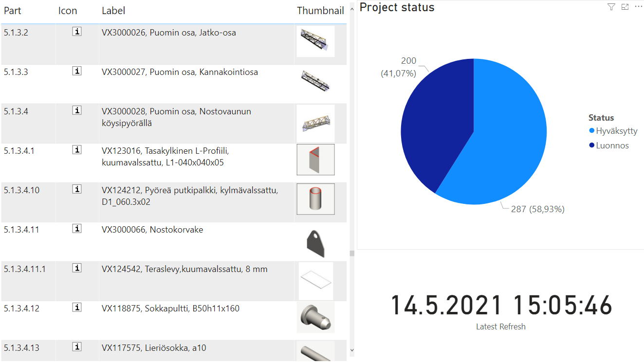Click Project status chart title
The height and width of the screenshot is (363, 644).
click(x=397, y=7)
